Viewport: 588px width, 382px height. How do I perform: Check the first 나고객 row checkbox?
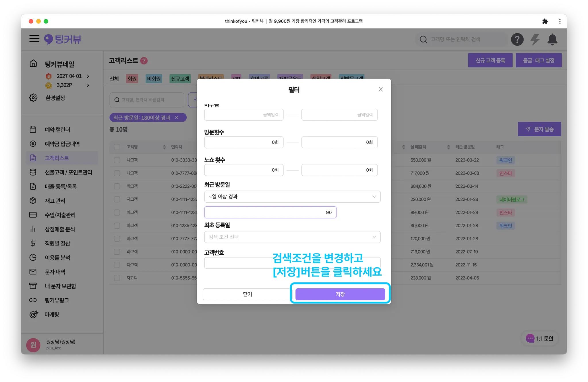[117, 160]
